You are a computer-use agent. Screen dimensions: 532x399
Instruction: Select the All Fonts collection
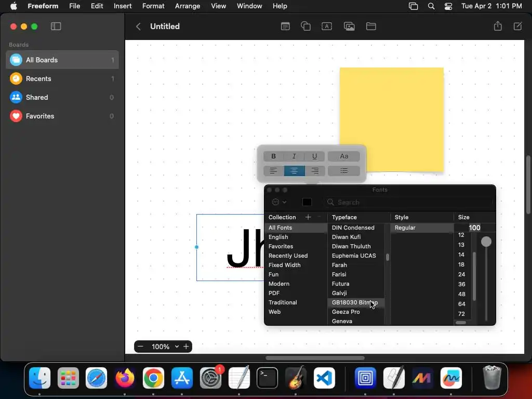(x=296, y=228)
